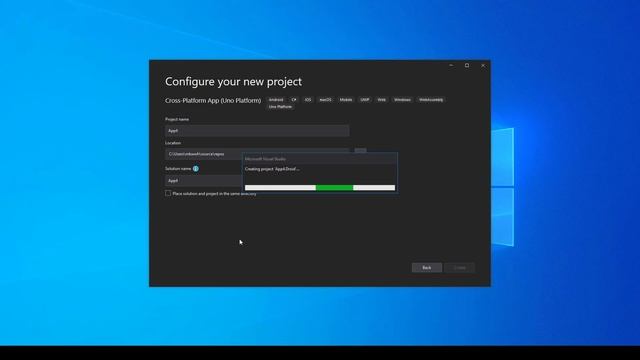The height and width of the screenshot is (360, 640).
Task: Click the Project name input field
Action: coord(257,131)
